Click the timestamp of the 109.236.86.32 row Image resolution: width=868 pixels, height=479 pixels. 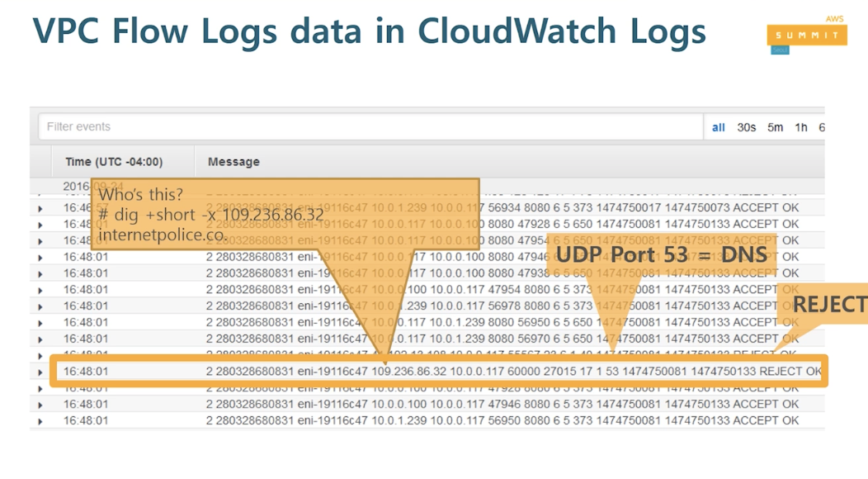pyautogui.click(x=86, y=371)
